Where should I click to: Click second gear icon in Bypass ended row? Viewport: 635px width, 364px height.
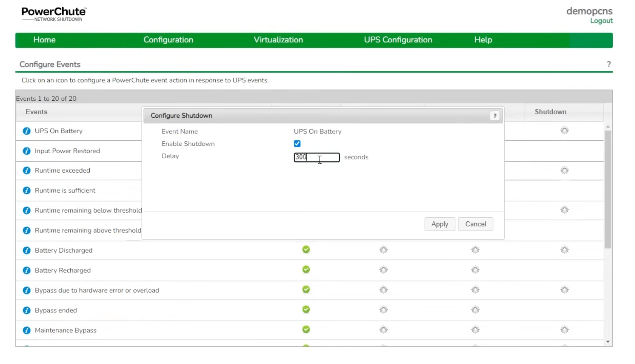tap(475, 310)
